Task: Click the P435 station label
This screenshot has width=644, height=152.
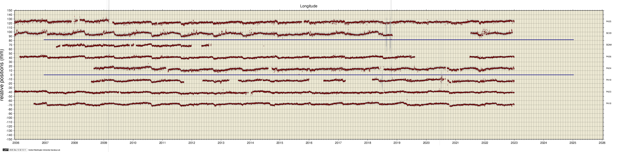Action: point(608,22)
